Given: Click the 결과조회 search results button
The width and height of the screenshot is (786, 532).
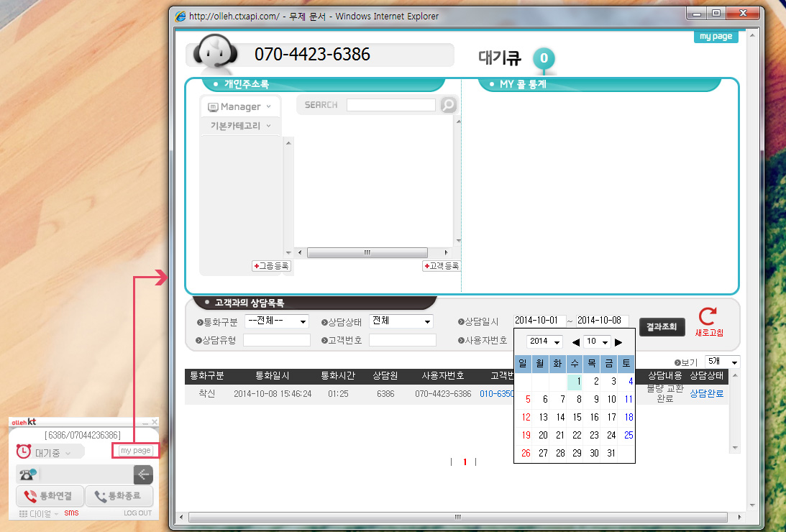Looking at the screenshot, I should click(x=661, y=326).
